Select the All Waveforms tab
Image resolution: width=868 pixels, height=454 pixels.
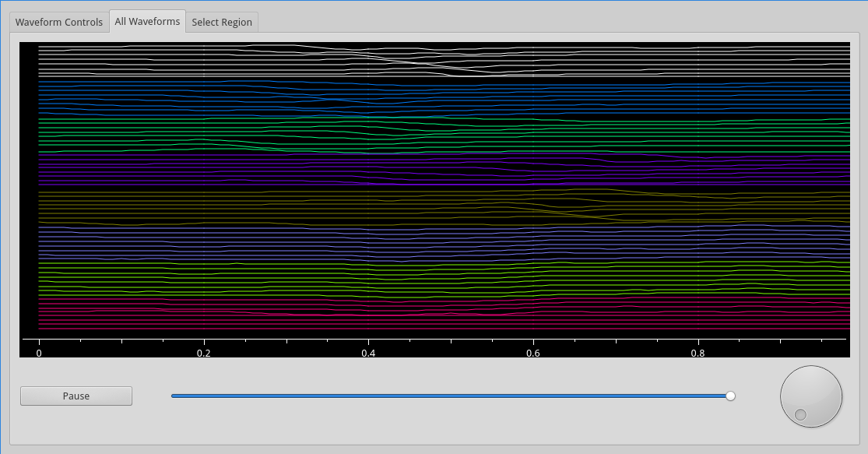tap(147, 21)
